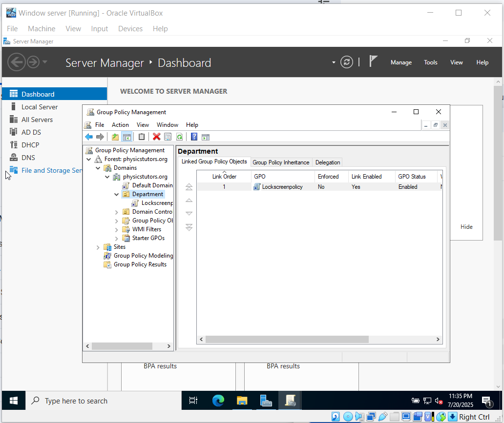Switch to the Delegation tab

pyautogui.click(x=328, y=162)
